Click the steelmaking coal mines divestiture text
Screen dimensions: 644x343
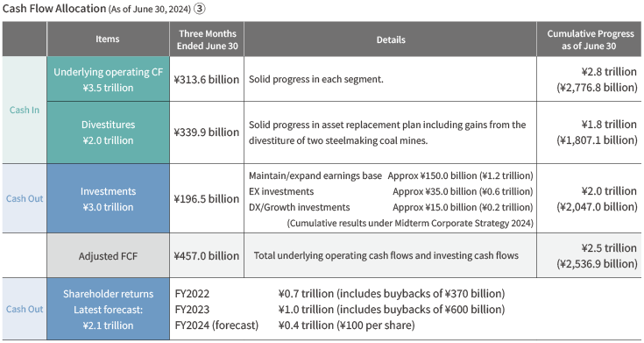(x=387, y=132)
